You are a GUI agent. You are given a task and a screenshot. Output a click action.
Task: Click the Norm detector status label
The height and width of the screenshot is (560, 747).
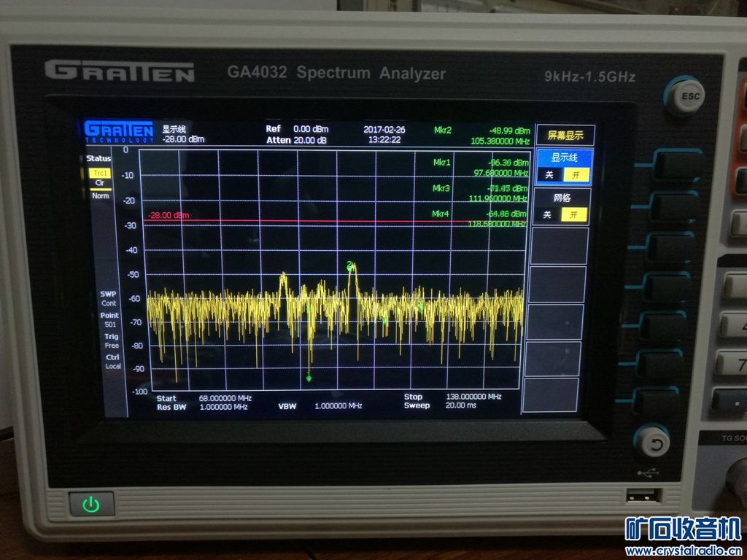[101, 195]
